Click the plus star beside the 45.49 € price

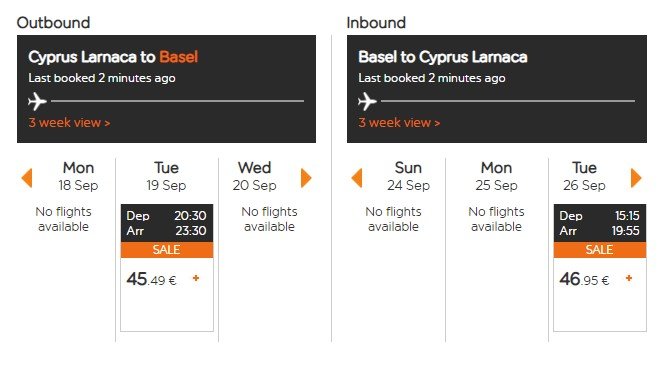(x=196, y=278)
